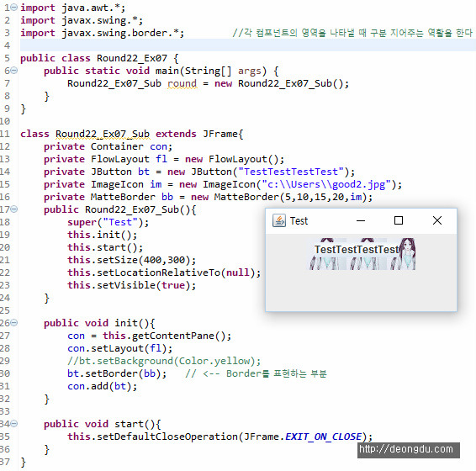Viewport: 476px width, 471px height.
Task: Click public class Round22_Ex07 declaration
Action: (x=99, y=58)
